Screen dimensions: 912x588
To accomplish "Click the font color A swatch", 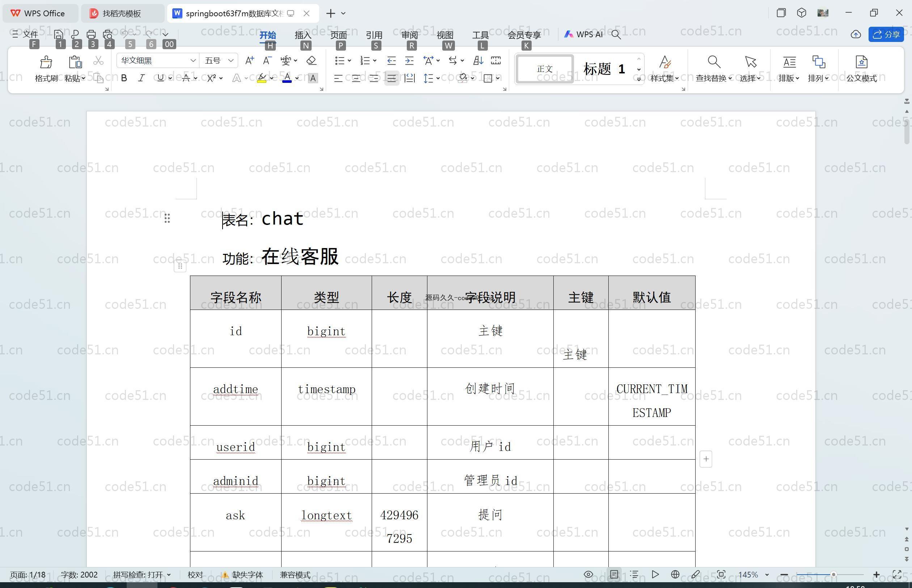I will 287,78.
